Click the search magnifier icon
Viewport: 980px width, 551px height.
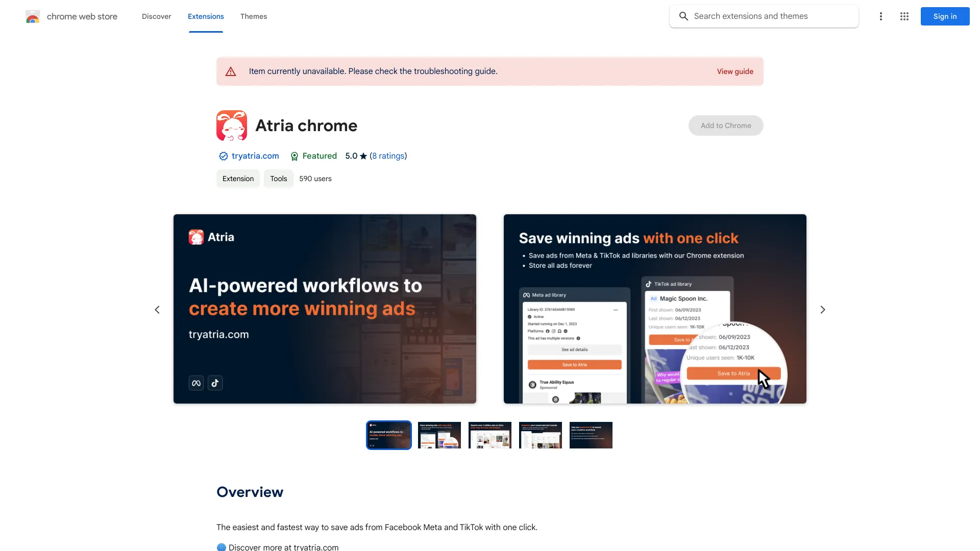pyautogui.click(x=683, y=16)
